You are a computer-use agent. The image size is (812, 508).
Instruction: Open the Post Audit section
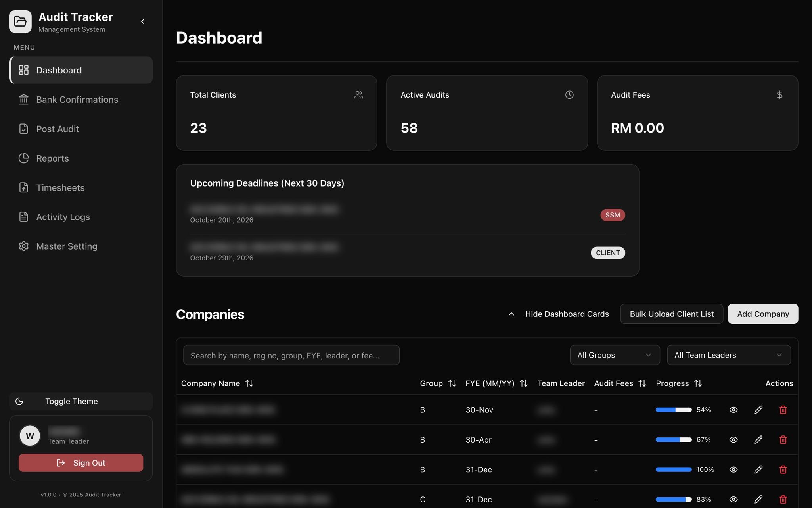coord(81,129)
